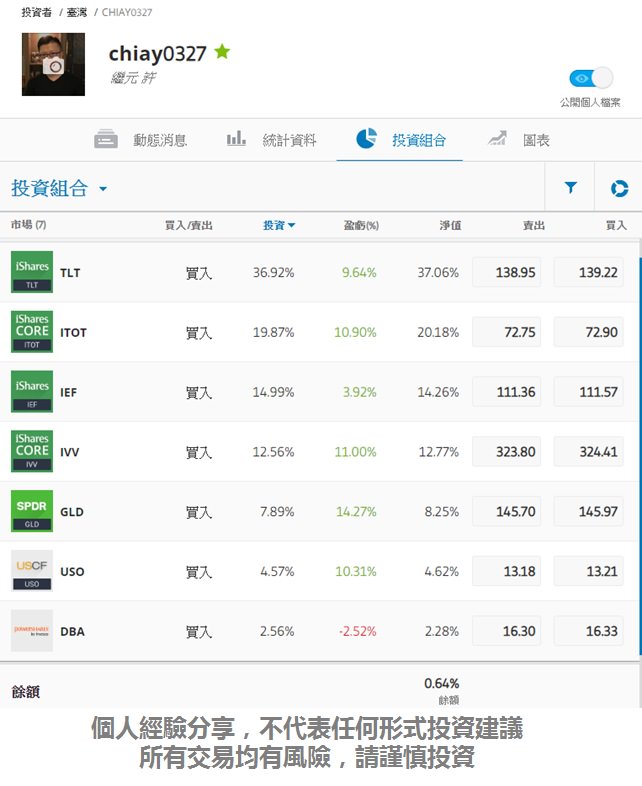This screenshot has width=642, height=786.
Task: Click the balance value 0.64%
Action: coord(442,683)
